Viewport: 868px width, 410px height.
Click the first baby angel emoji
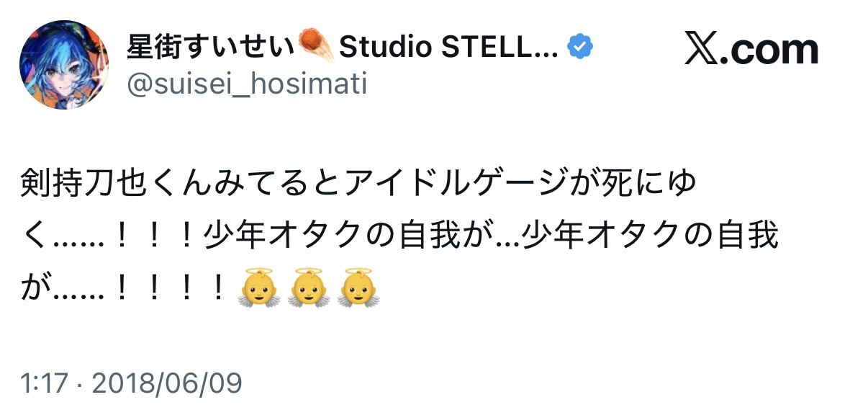pos(258,288)
